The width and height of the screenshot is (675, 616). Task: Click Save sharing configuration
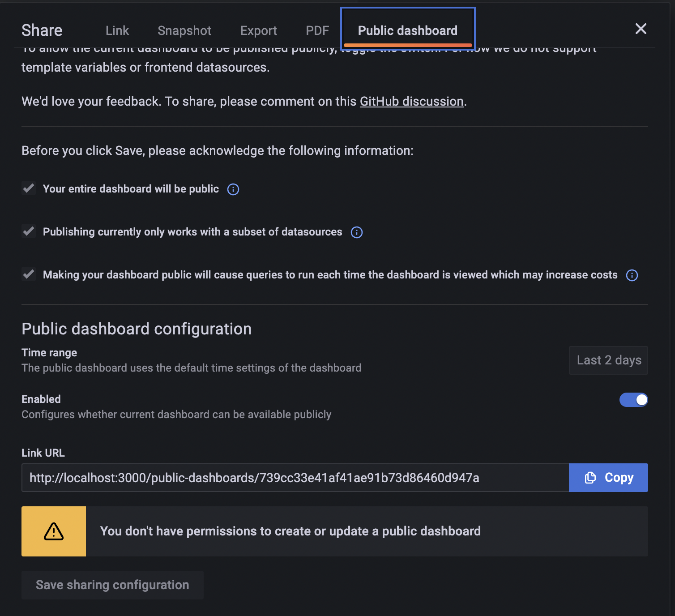pos(112,585)
